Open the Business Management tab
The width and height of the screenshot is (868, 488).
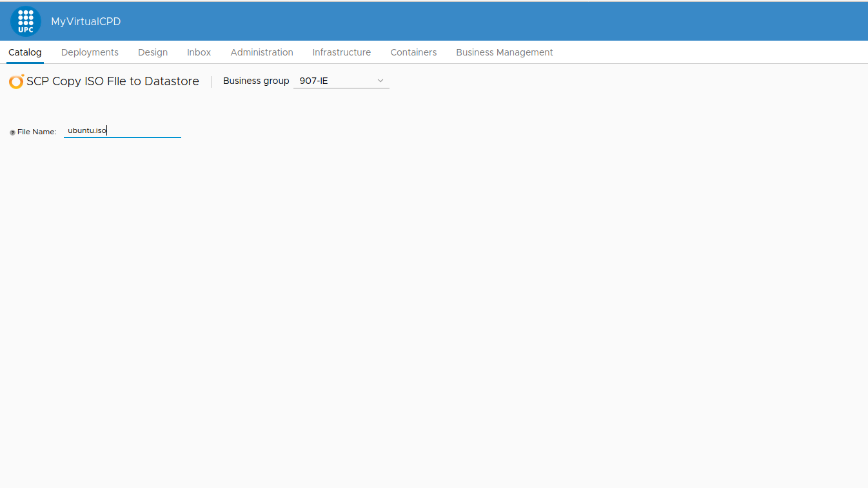tap(504, 52)
